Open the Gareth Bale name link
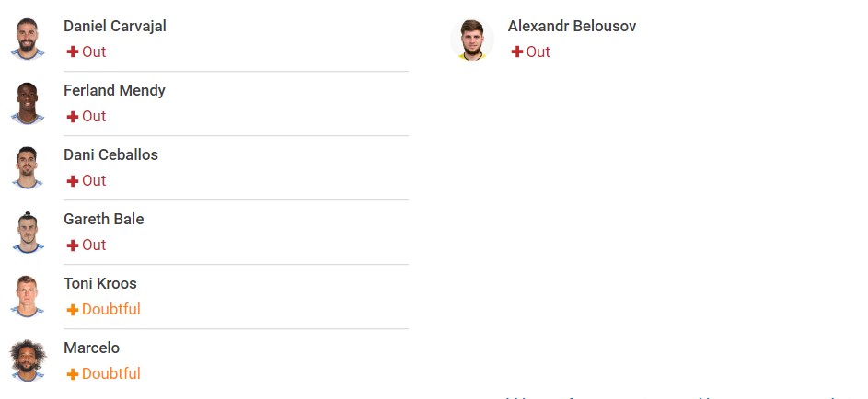 coord(103,219)
